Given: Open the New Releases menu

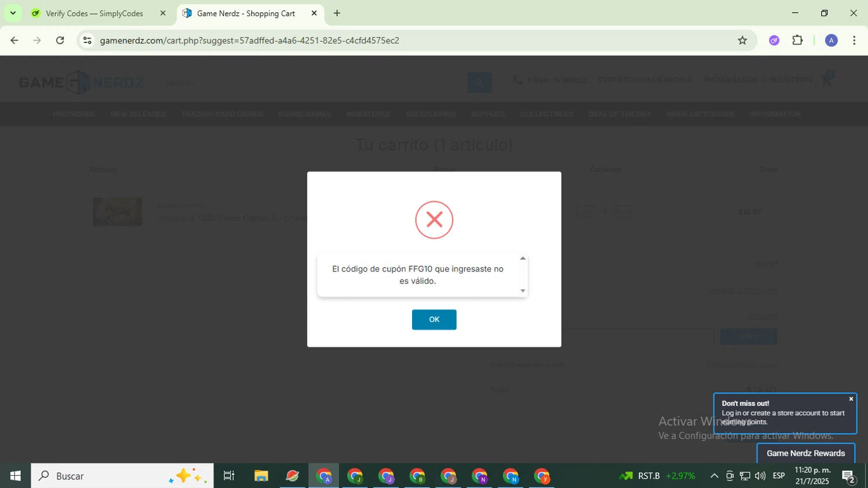Looking at the screenshot, I should click(138, 114).
